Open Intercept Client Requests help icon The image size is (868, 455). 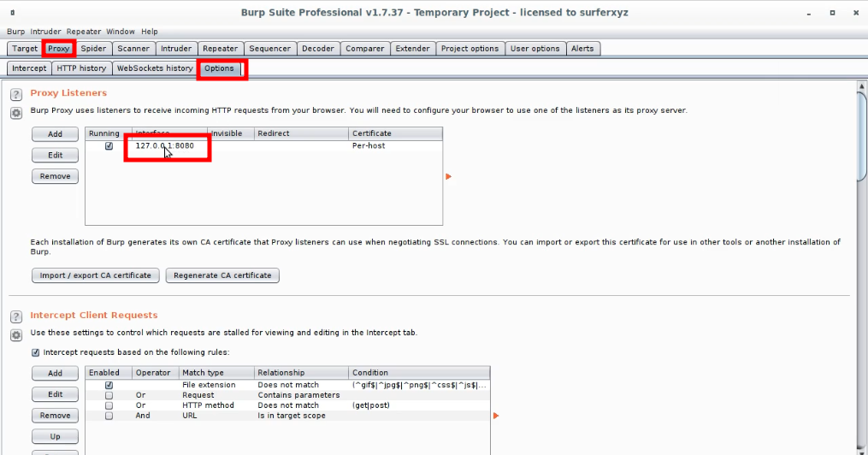[x=16, y=316]
